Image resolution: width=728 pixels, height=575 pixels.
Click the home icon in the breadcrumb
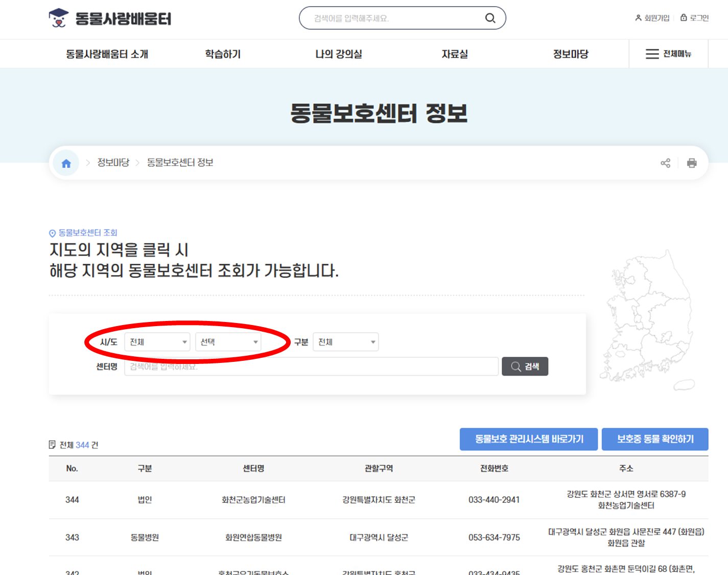click(x=65, y=163)
